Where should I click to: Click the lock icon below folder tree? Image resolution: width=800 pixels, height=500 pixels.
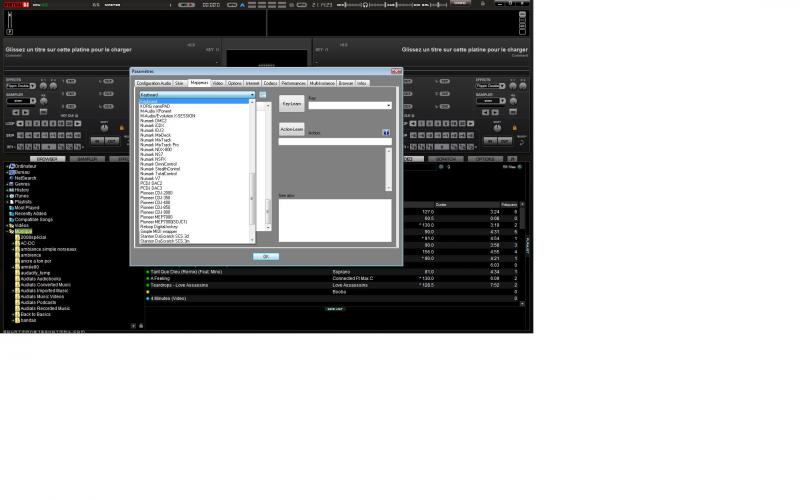(141, 326)
